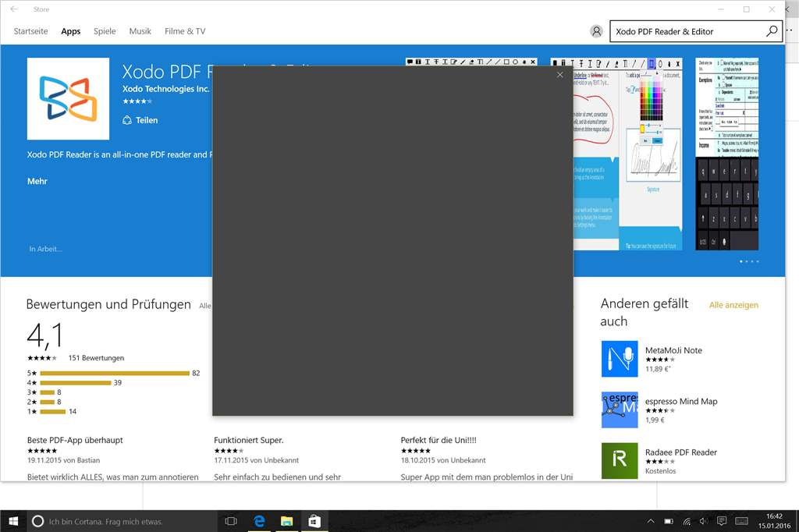Open the Spiele tab
Image resolution: width=799 pixels, height=532 pixels.
click(x=105, y=31)
